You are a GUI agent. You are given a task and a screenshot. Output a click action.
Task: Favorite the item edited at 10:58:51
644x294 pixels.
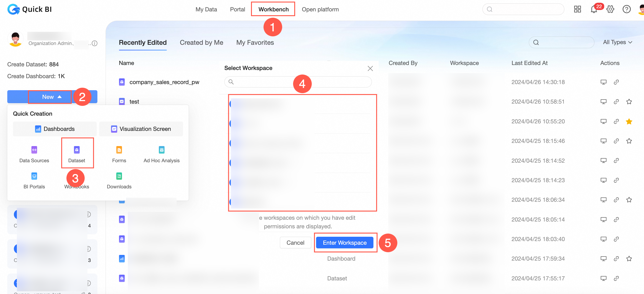pyautogui.click(x=629, y=102)
